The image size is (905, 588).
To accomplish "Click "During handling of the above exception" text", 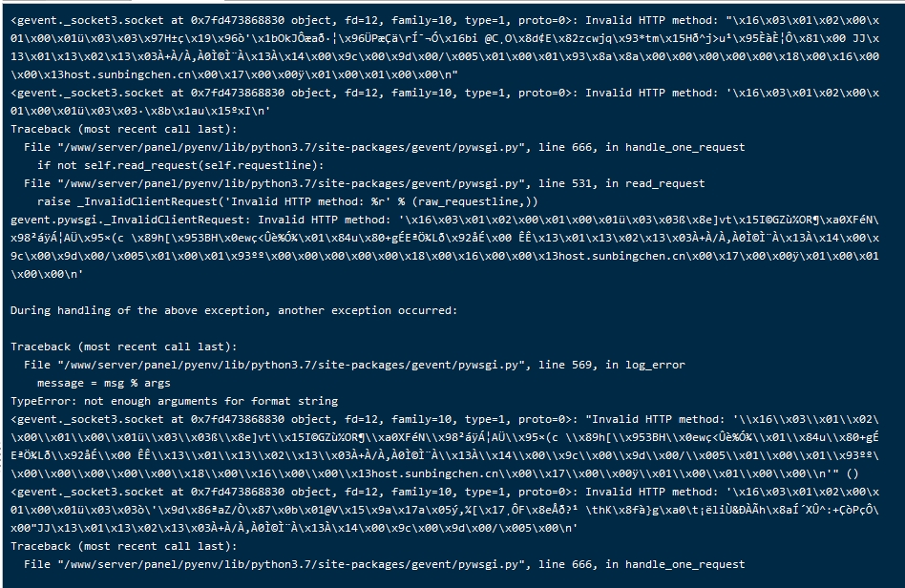I will point(139,310).
